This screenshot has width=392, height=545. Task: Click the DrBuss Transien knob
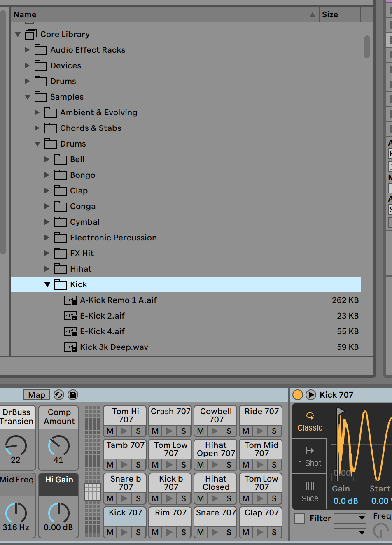(x=16, y=445)
